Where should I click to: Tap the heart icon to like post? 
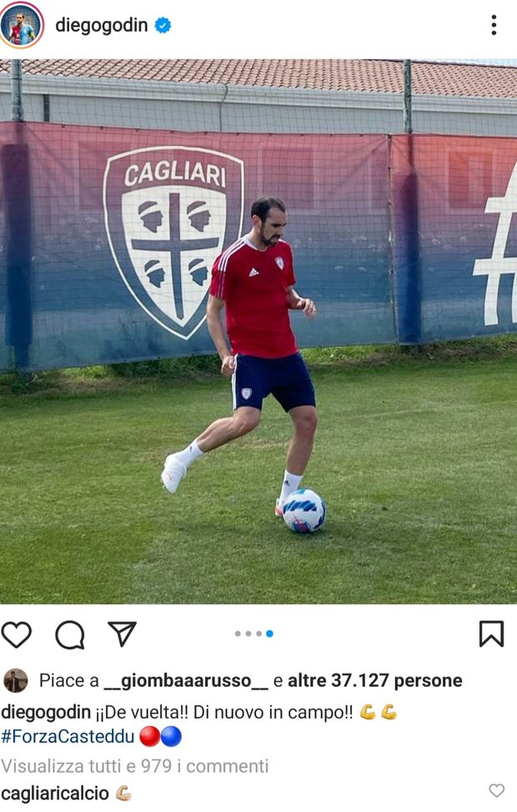pos(16,634)
